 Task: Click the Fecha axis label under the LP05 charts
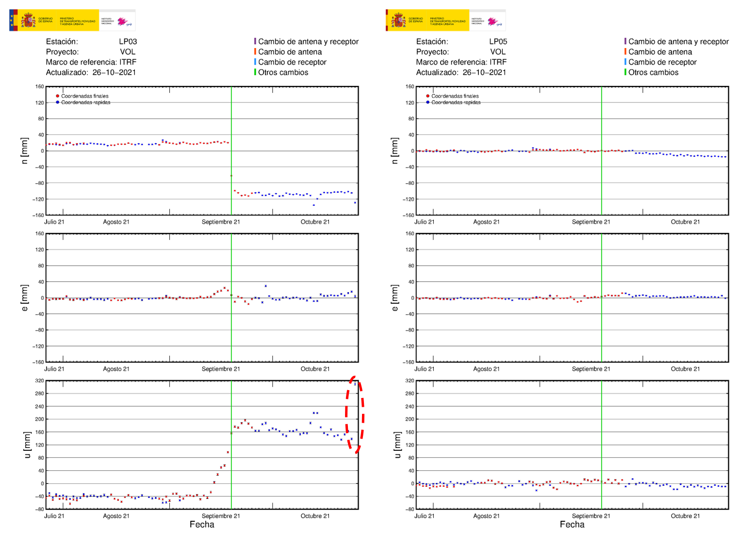pyautogui.click(x=572, y=525)
